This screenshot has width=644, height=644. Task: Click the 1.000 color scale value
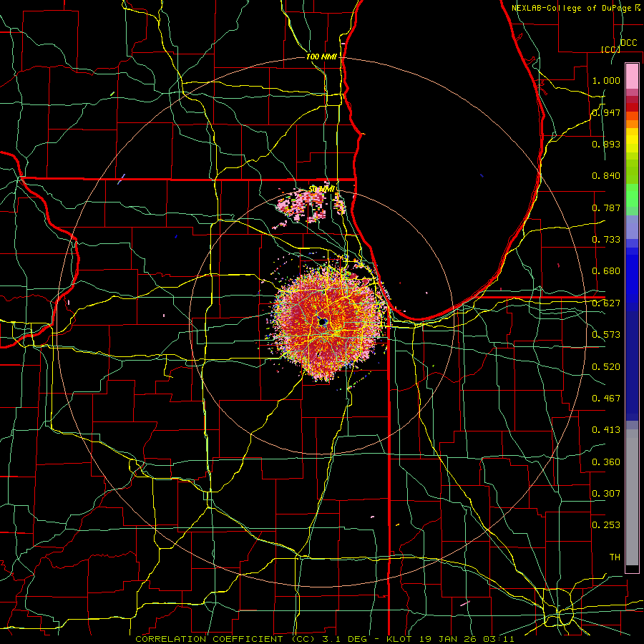(x=606, y=80)
